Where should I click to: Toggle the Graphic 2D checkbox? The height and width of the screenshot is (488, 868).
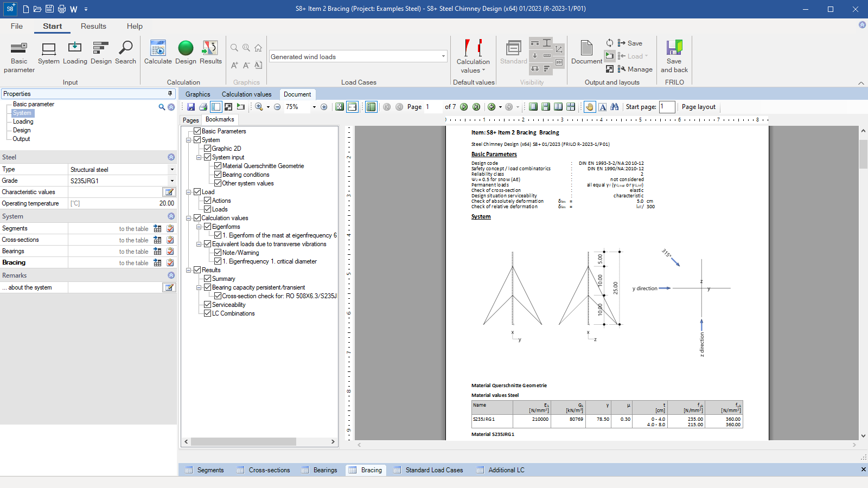(x=207, y=149)
